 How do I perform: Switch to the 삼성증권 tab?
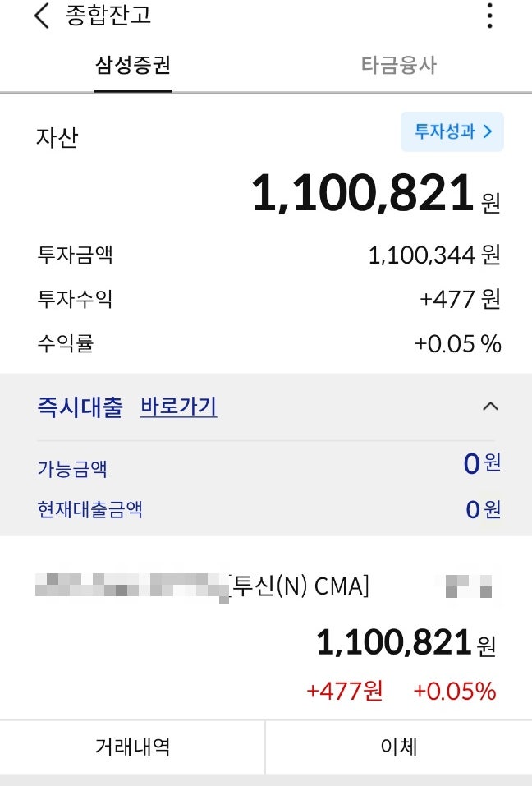[133, 66]
